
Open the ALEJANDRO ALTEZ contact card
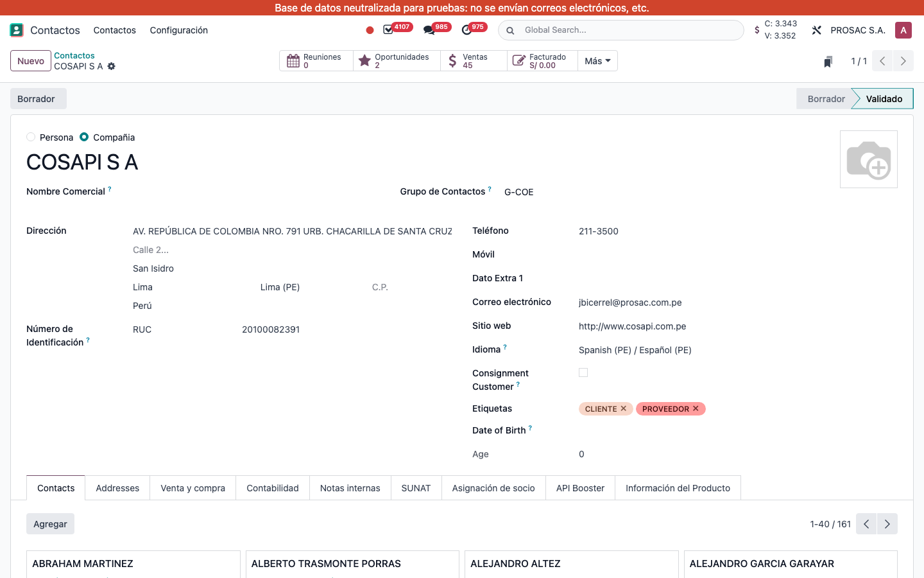pos(572,564)
